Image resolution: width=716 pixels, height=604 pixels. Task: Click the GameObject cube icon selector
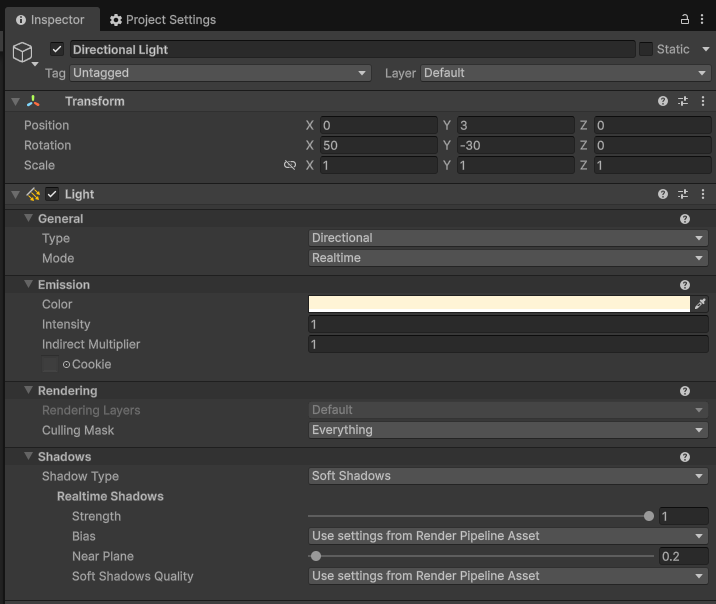(x=24, y=53)
